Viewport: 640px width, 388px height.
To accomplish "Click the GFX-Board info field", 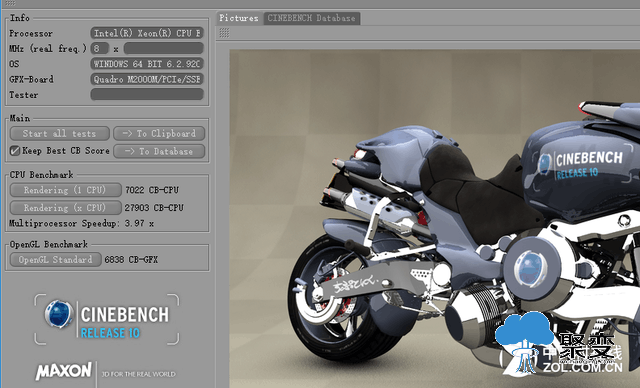I will (x=147, y=79).
